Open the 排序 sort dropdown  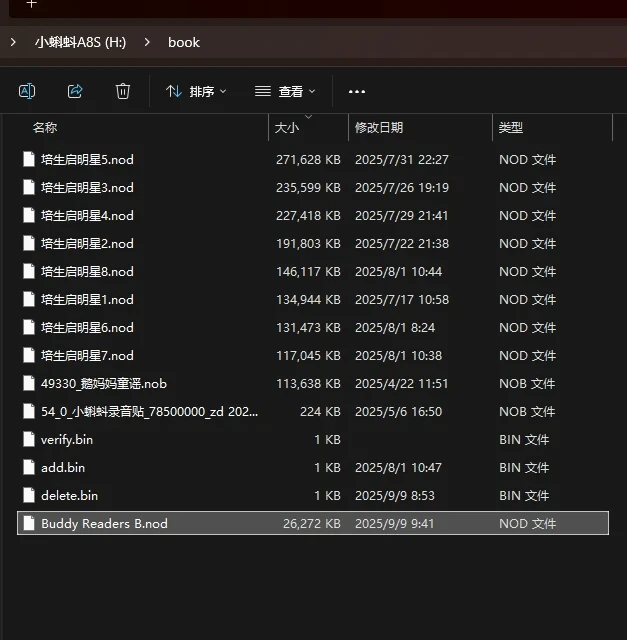pos(196,91)
